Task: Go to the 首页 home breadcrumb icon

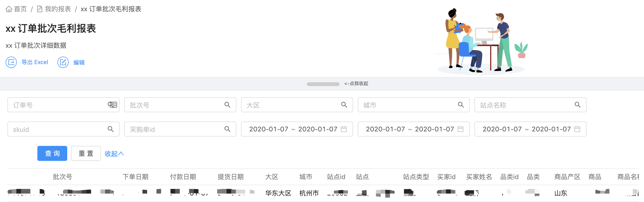Action: click(x=9, y=9)
